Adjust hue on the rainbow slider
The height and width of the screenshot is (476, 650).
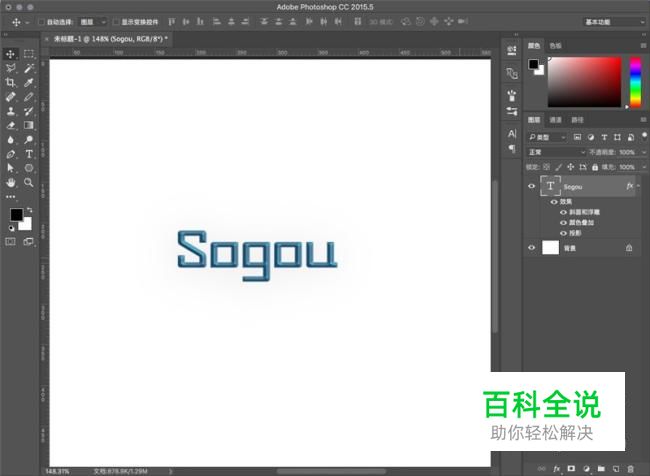pos(635,82)
